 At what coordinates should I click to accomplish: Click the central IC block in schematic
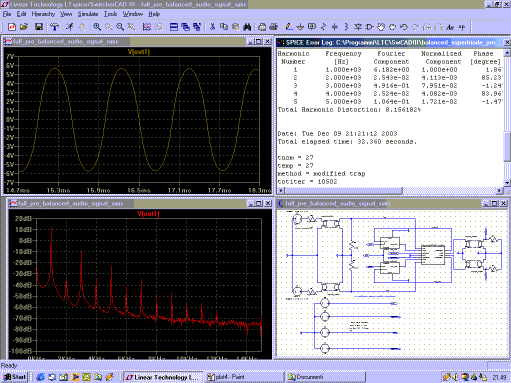tap(433, 255)
